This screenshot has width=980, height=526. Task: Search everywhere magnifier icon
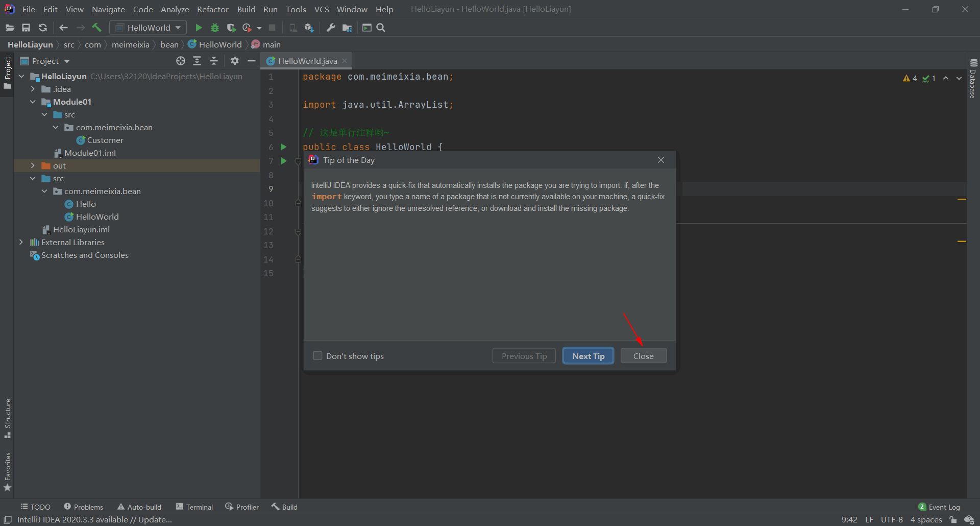[x=381, y=28]
